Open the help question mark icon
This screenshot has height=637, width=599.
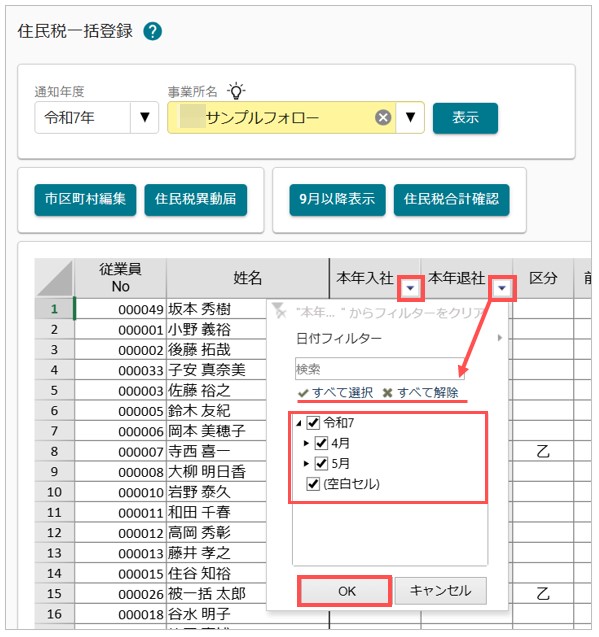[x=152, y=31]
